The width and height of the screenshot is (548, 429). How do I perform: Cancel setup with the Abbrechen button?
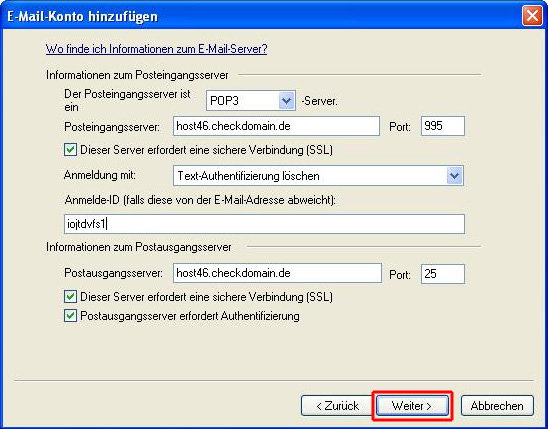tap(497, 406)
